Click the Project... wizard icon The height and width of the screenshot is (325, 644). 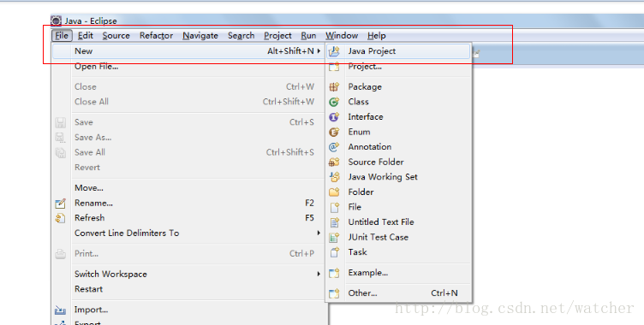pyautogui.click(x=334, y=67)
